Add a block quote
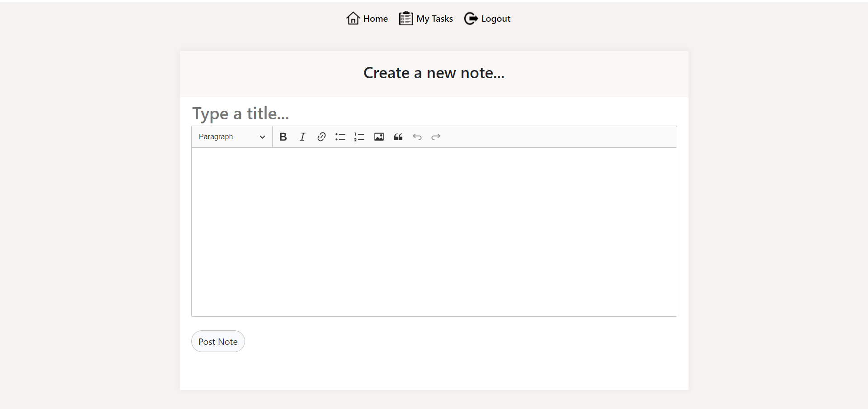 (x=398, y=137)
